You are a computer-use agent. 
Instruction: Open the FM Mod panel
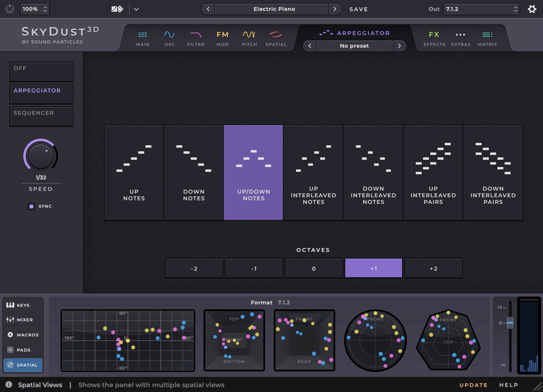(223, 38)
